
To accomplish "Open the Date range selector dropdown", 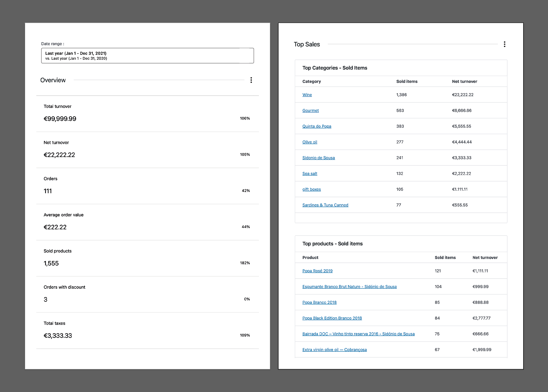I will coord(147,56).
